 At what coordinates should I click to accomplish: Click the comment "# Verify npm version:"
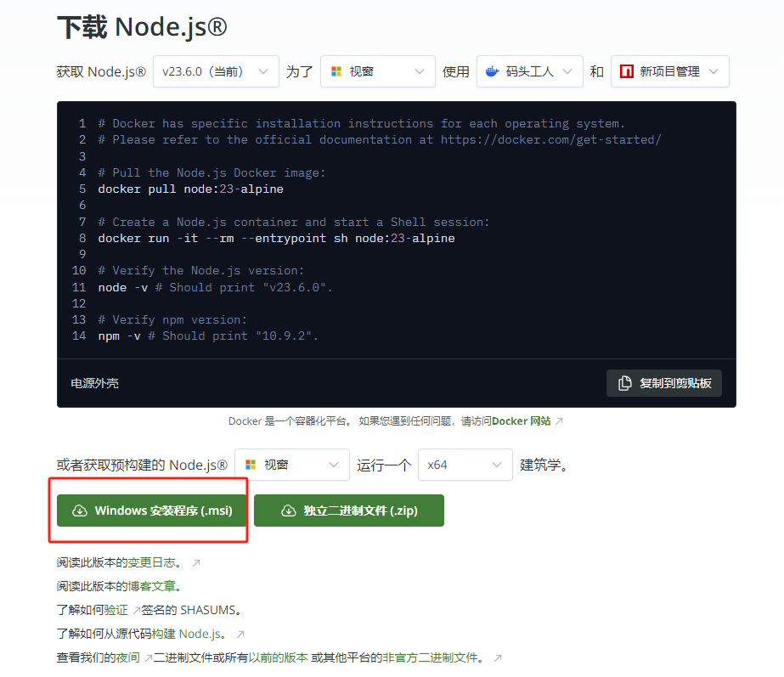[x=172, y=319]
